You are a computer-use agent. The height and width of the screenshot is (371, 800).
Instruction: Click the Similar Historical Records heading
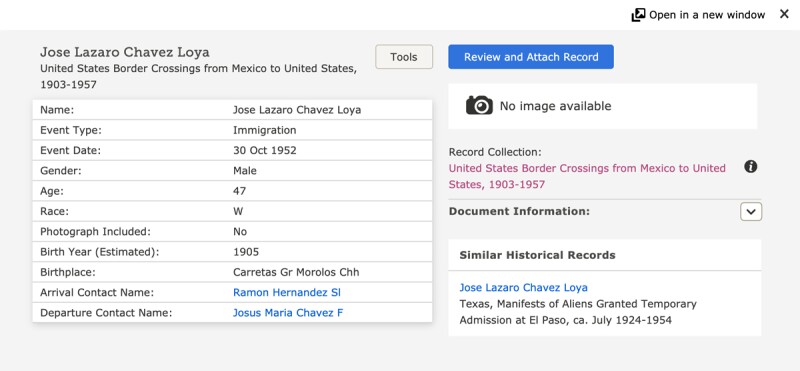tap(537, 255)
